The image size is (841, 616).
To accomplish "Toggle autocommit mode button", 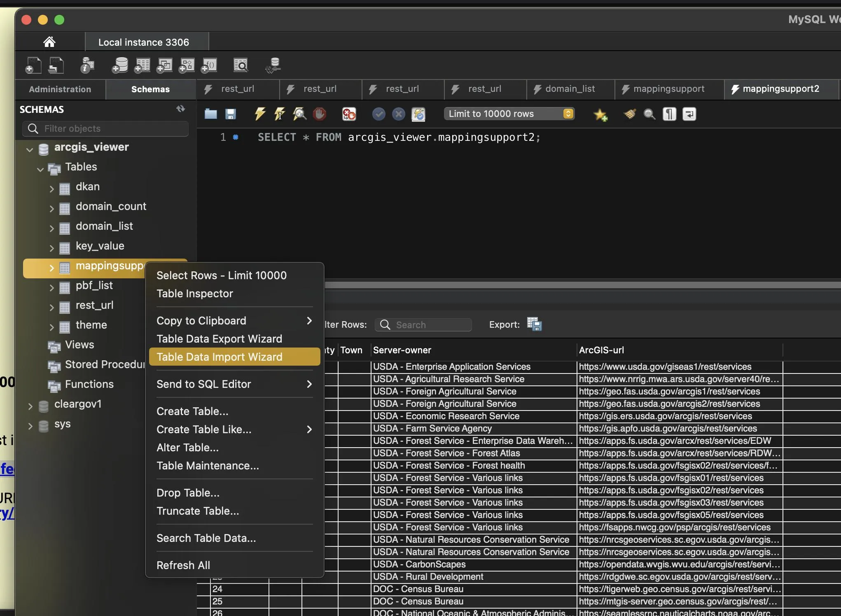I will 418,114.
